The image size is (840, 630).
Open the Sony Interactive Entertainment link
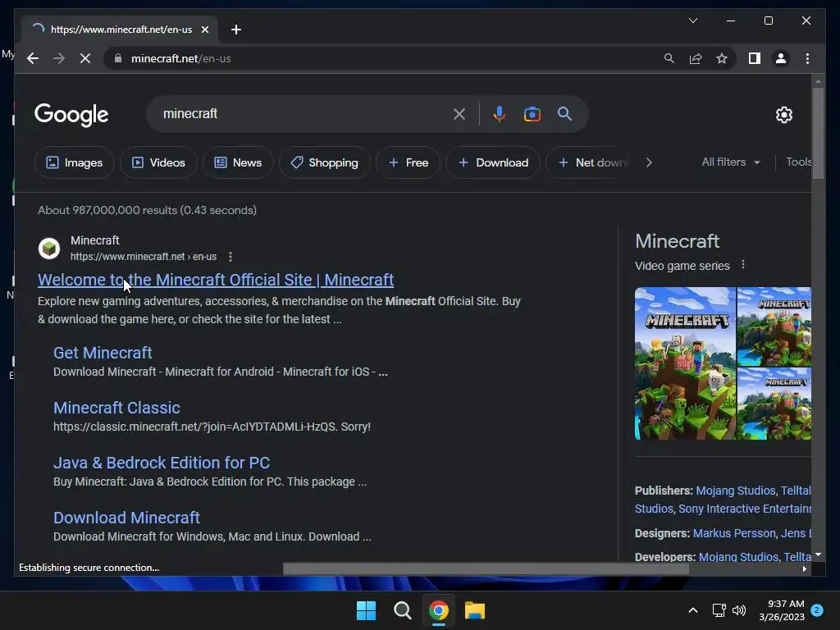pyautogui.click(x=745, y=509)
